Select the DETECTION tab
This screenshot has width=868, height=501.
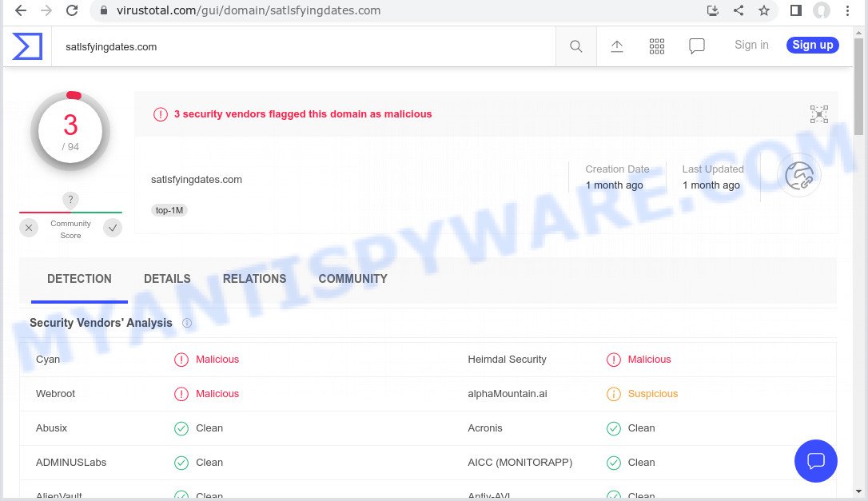(79, 279)
